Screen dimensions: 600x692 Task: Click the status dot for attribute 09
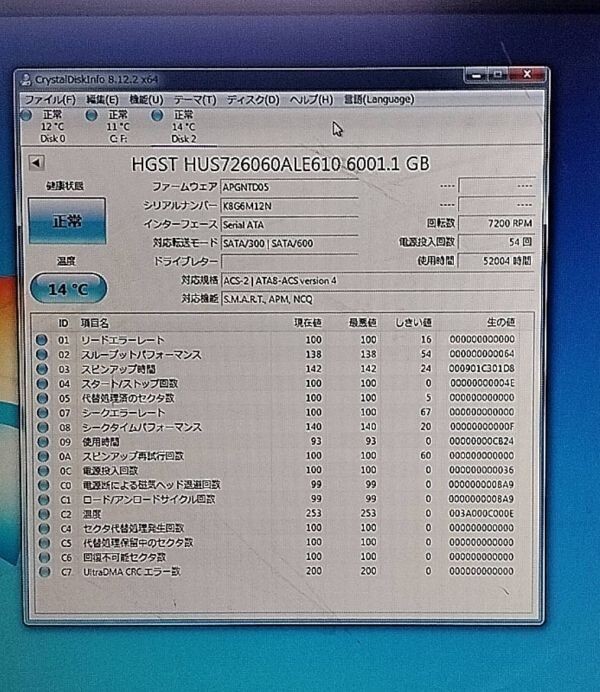click(43, 441)
